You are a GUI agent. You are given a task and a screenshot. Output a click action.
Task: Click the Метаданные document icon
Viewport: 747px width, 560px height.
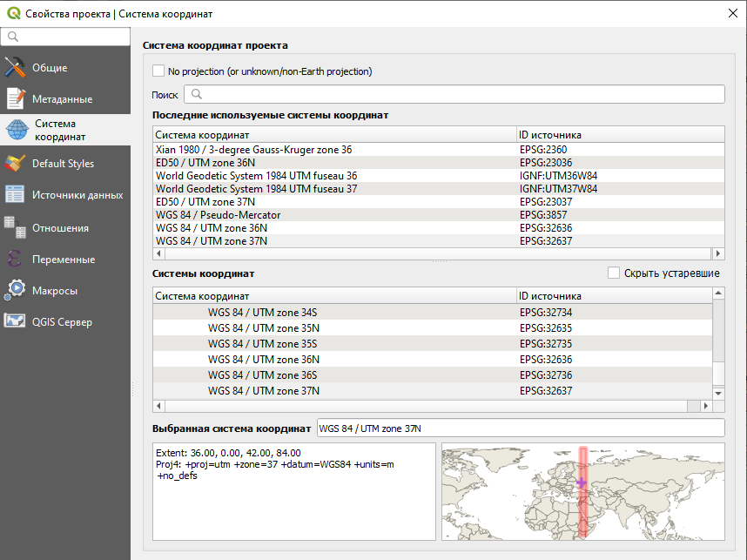[x=15, y=99]
